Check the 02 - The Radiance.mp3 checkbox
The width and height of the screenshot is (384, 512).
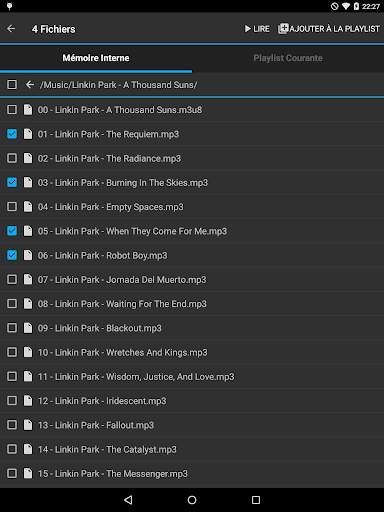click(x=12, y=158)
